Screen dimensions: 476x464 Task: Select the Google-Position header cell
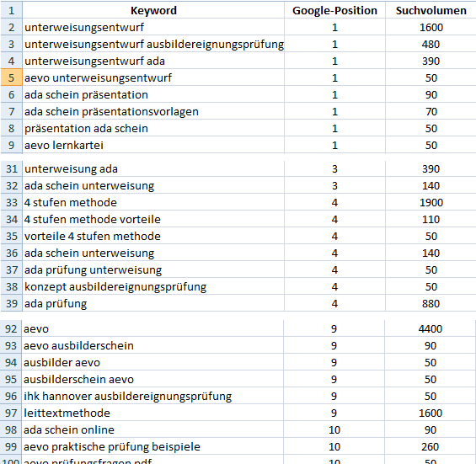coord(334,11)
